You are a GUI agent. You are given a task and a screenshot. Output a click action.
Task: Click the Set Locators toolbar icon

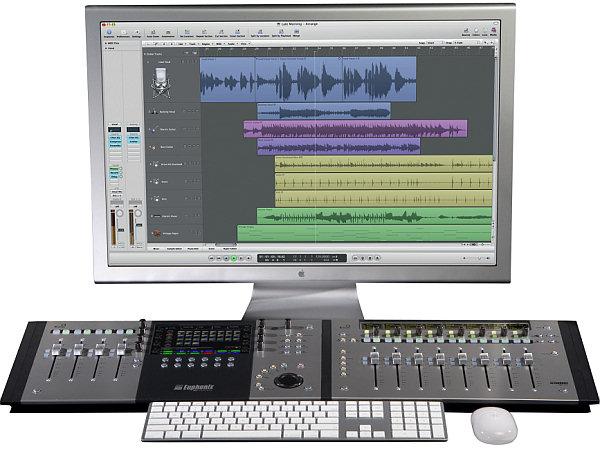click(x=187, y=33)
